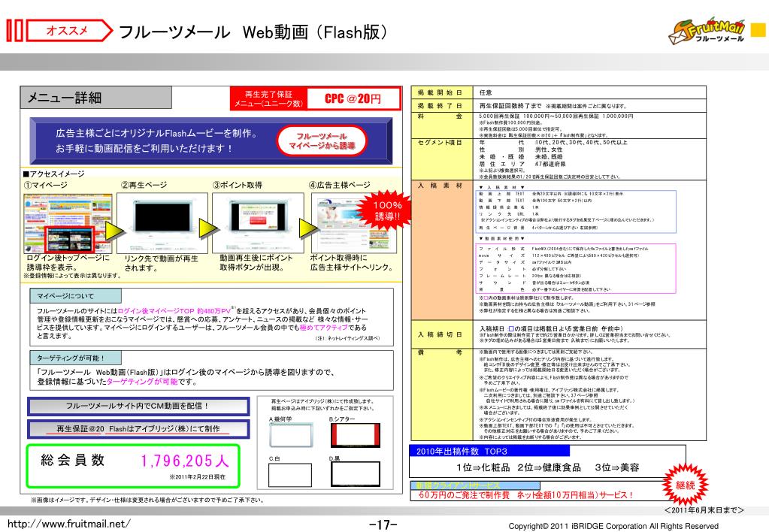Click the フルーツメールサイト内でCM動画を配信! banner

(138, 406)
